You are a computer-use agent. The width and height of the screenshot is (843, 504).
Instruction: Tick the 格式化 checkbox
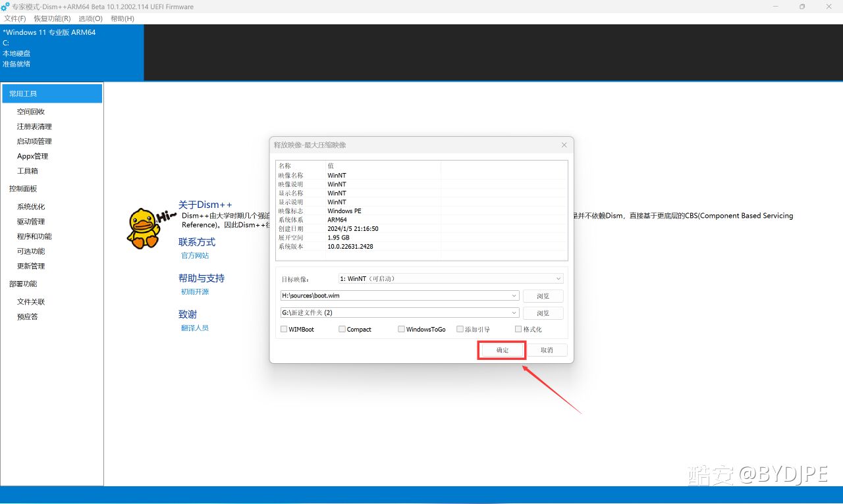[x=518, y=329]
